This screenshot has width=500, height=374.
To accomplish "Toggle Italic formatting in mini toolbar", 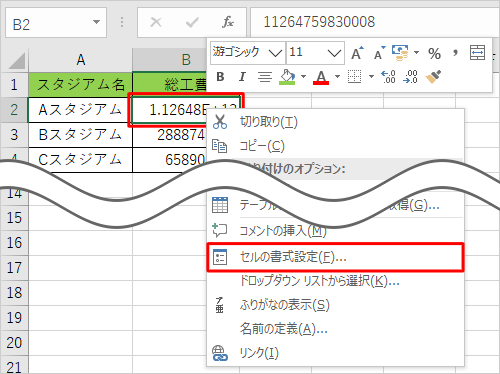I will point(242,77).
